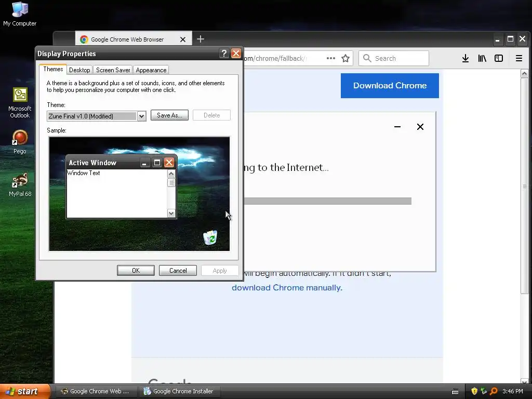532x399 pixels.
Task: Click the network connection tray icon
Action: point(484,391)
